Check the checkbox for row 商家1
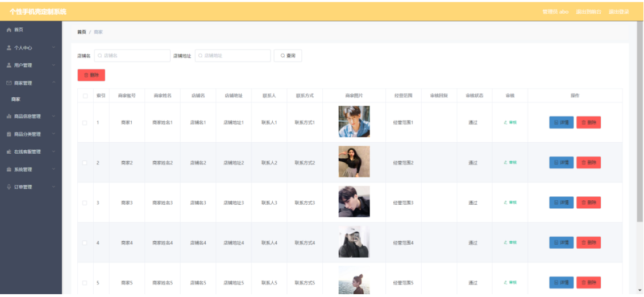644x297 pixels. coord(85,122)
